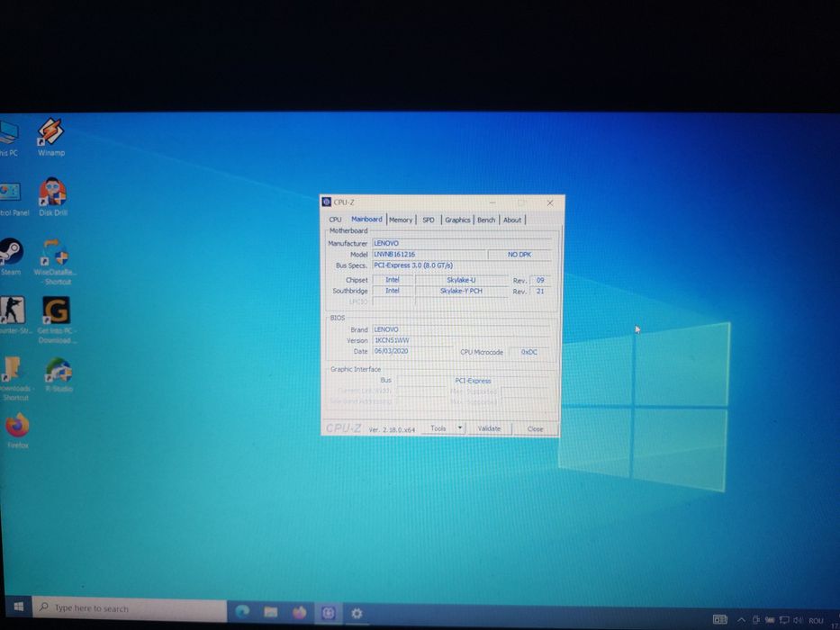Open the Graphics tab
The height and width of the screenshot is (630, 840).
pos(457,220)
